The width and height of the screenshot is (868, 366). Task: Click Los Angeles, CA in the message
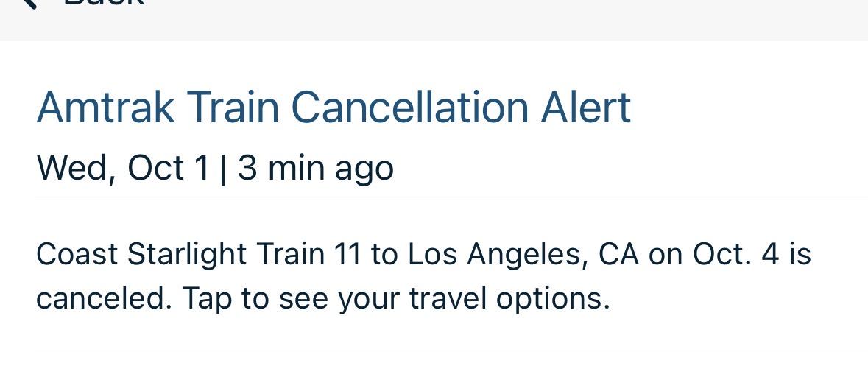tap(523, 255)
